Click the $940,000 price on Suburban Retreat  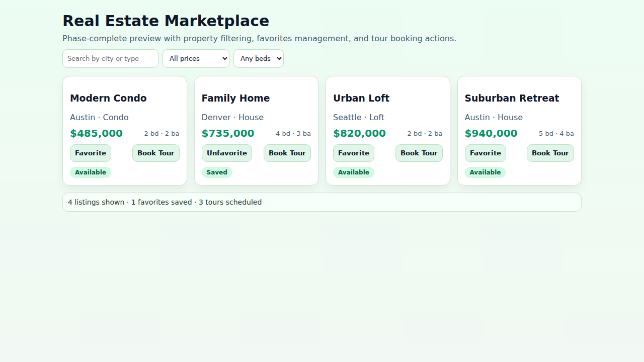(491, 133)
